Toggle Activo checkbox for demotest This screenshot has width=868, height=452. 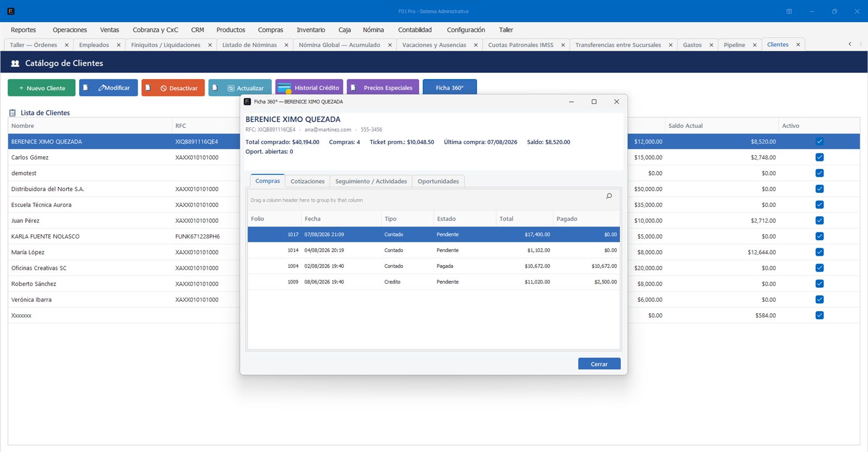click(819, 173)
